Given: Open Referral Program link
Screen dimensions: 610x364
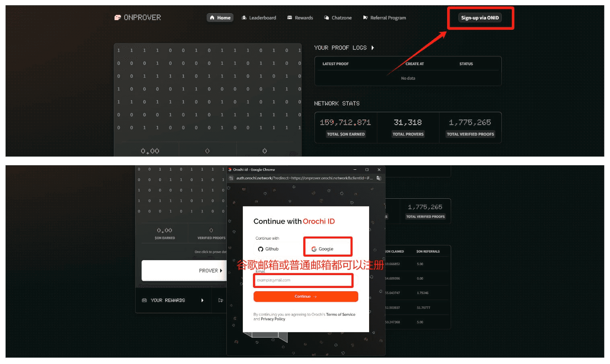Looking at the screenshot, I should click(x=384, y=18).
